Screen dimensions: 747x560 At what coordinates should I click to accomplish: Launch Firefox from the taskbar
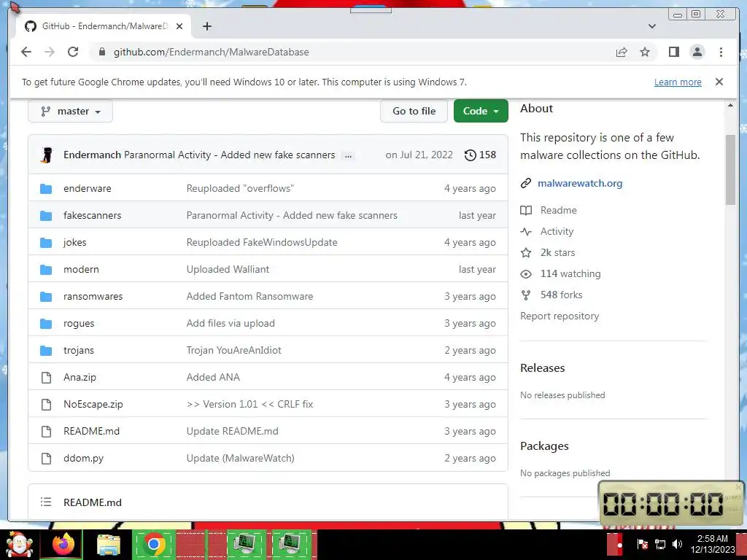[63, 544]
